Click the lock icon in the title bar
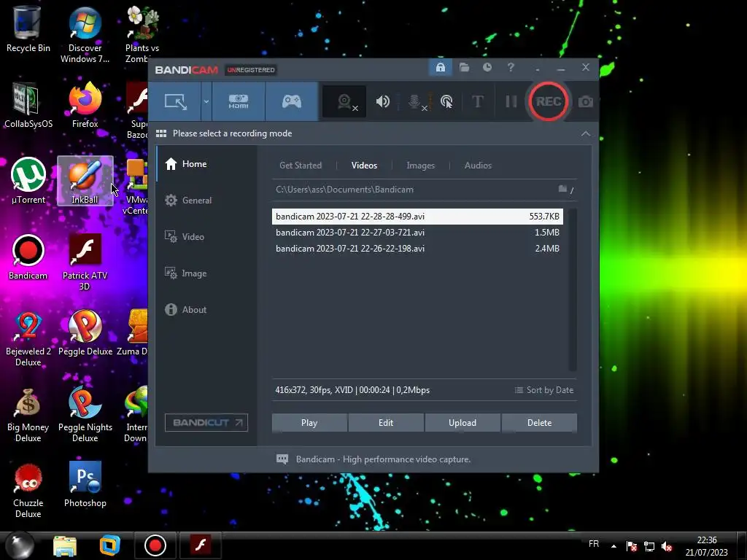The width and height of the screenshot is (747, 560). click(x=440, y=68)
